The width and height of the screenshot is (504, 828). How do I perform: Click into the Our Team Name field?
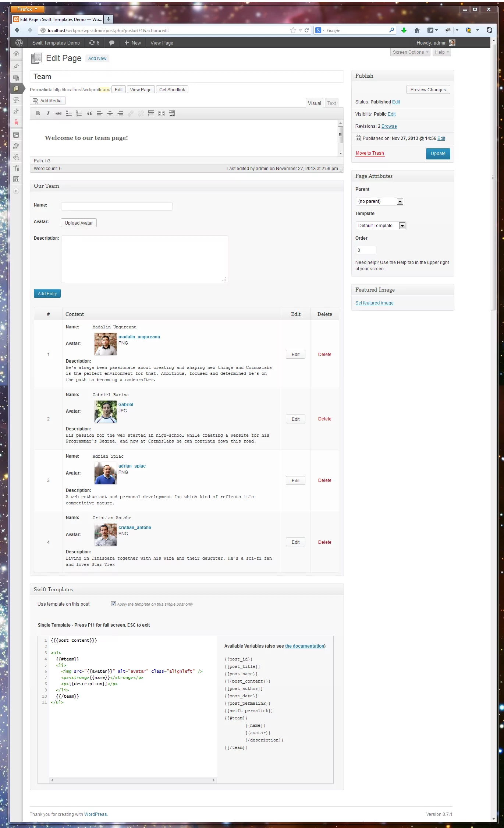click(117, 206)
